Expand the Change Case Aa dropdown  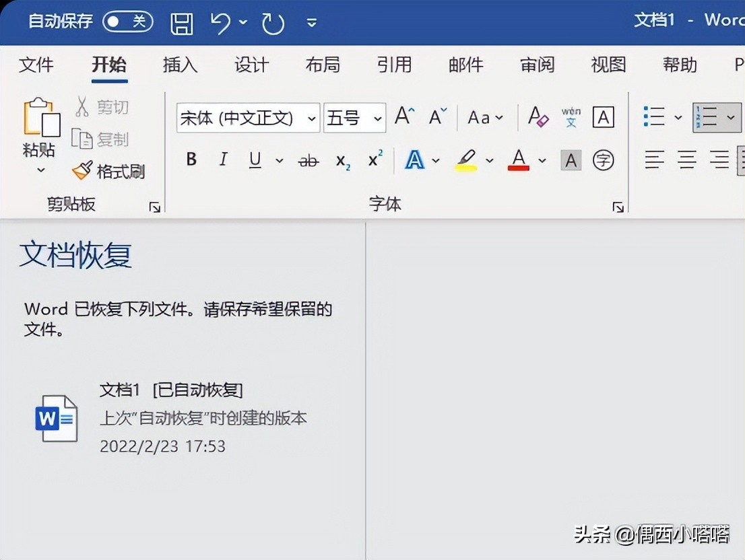(x=486, y=118)
